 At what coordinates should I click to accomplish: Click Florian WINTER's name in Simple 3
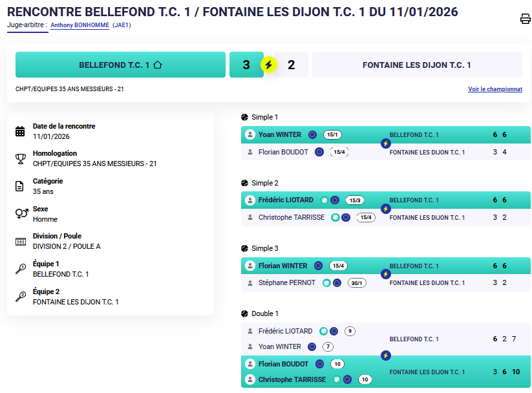click(283, 266)
